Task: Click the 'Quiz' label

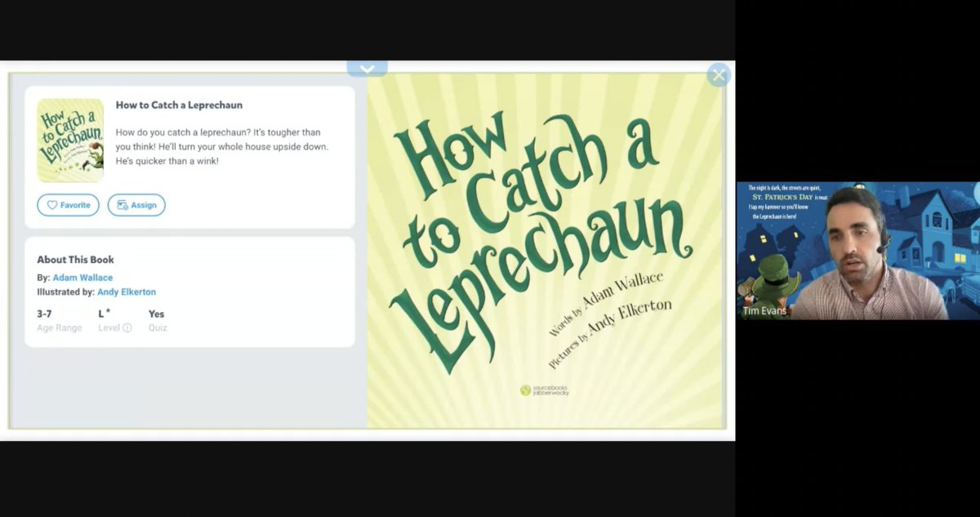Action: pyautogui.click(x=158, y=328)
